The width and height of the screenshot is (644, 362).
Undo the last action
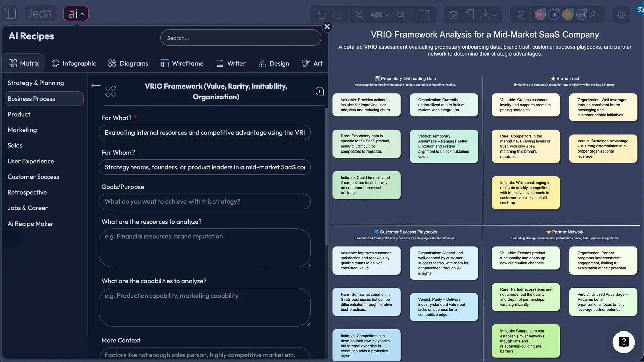322,15
